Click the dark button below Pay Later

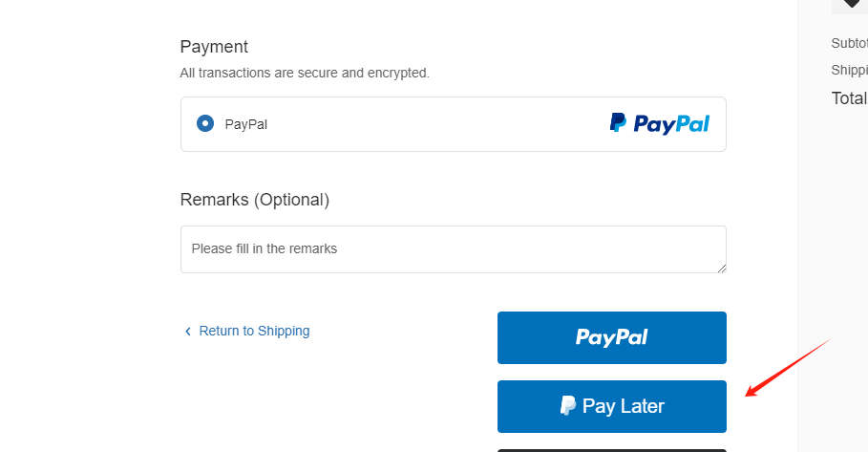(x=611, y=449)
